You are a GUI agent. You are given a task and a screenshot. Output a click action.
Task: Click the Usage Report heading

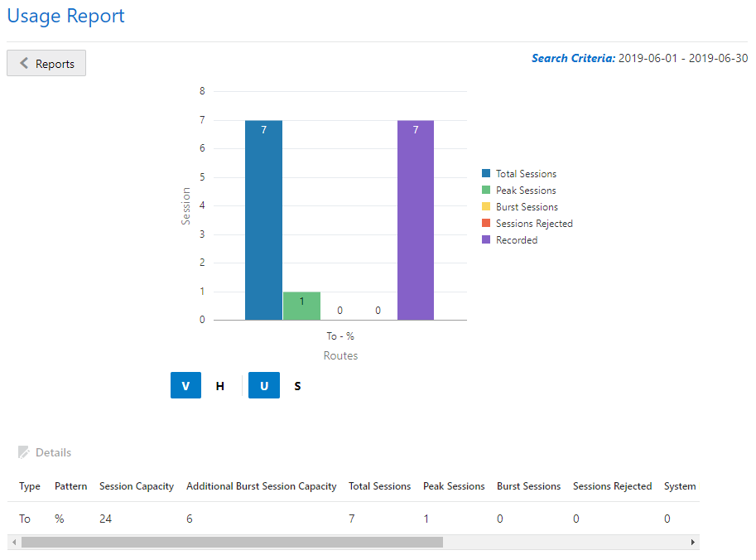[65, 16]
